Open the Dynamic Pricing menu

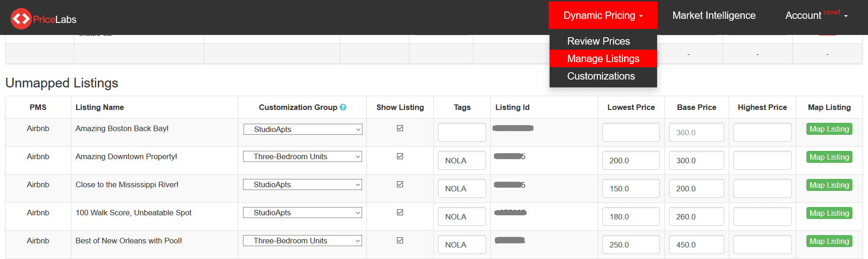(x=603, y=16)
